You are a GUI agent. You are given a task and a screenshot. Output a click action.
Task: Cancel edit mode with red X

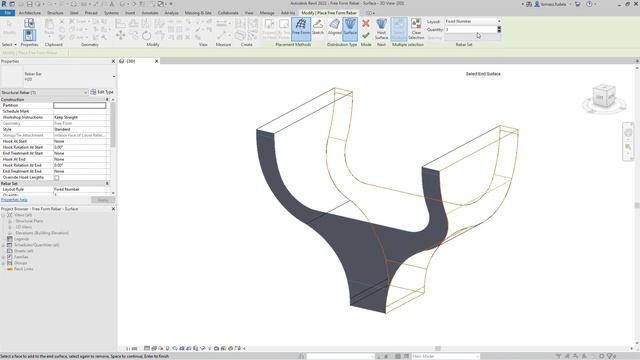tap(366, 23)
